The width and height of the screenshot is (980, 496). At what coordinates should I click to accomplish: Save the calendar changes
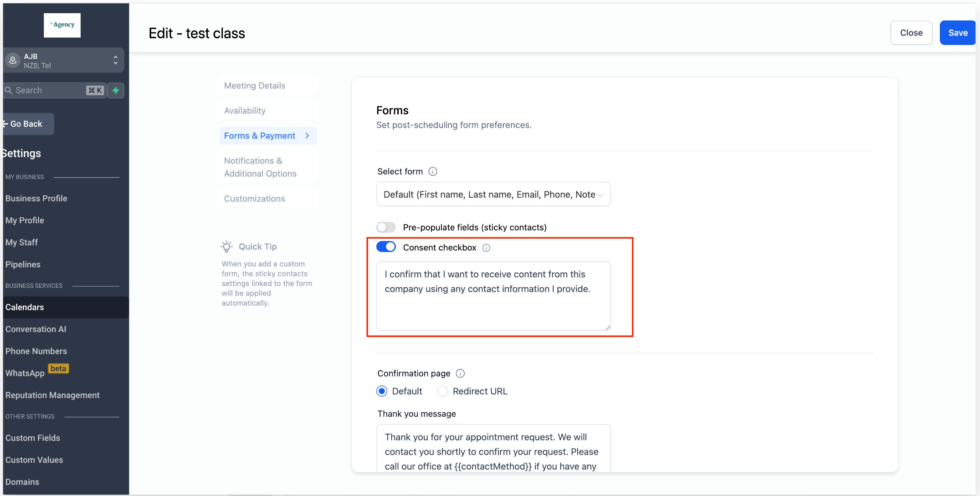(957, 33)
